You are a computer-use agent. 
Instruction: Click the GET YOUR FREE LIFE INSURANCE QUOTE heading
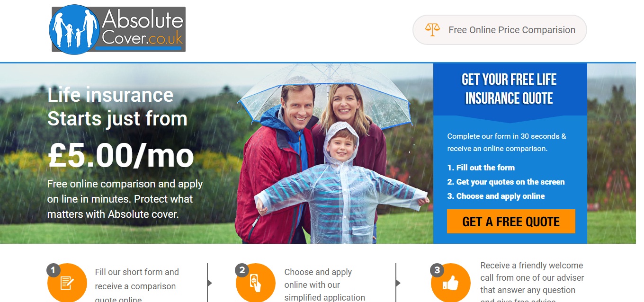[510, 89]
